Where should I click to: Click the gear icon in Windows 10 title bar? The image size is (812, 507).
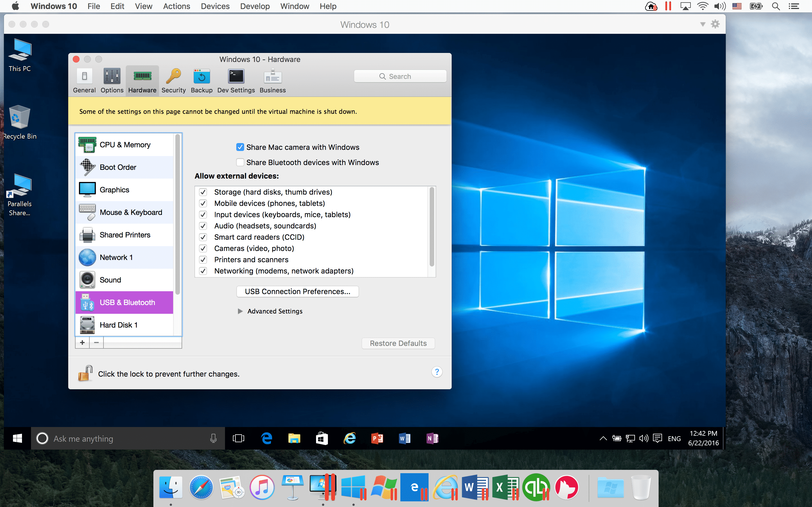point(715,24)
